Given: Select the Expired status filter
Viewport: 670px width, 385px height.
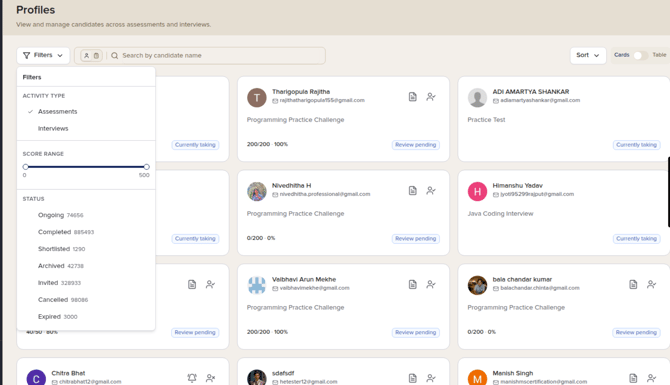Looking at the screenshot, I should click(86, 317).
